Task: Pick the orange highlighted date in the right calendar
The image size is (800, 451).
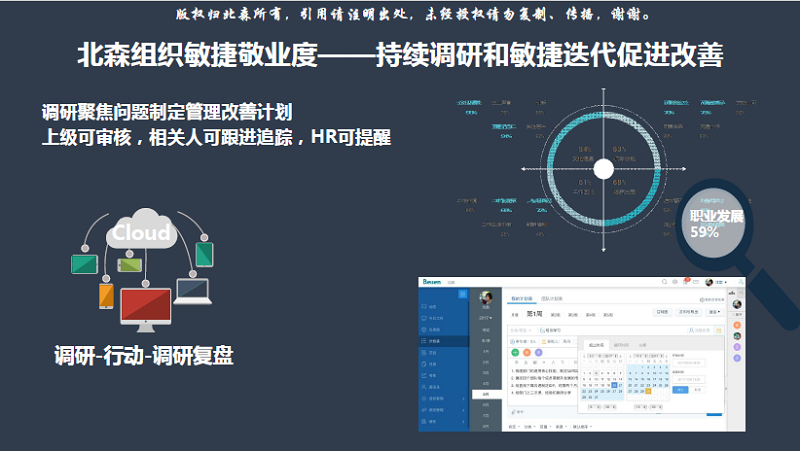Action: 648,391
